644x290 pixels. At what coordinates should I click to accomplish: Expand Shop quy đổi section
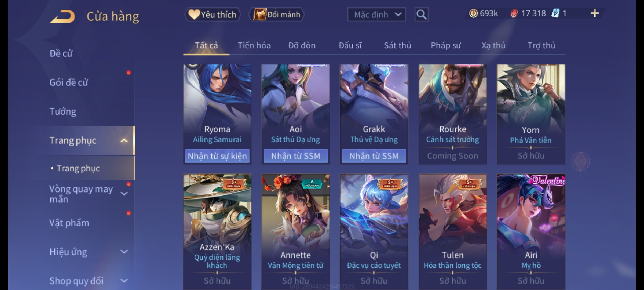[124, 281]
